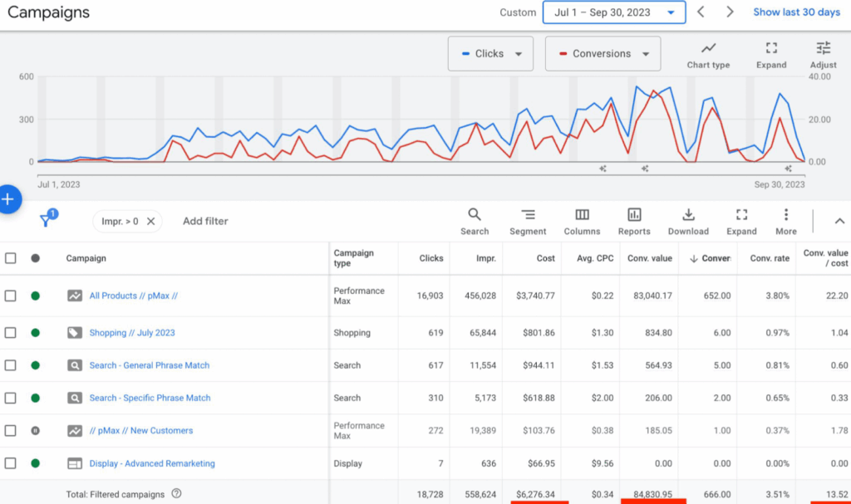Sort by the Clicks column header
This screenshot has width=851, height=504.
coord(431,258)
